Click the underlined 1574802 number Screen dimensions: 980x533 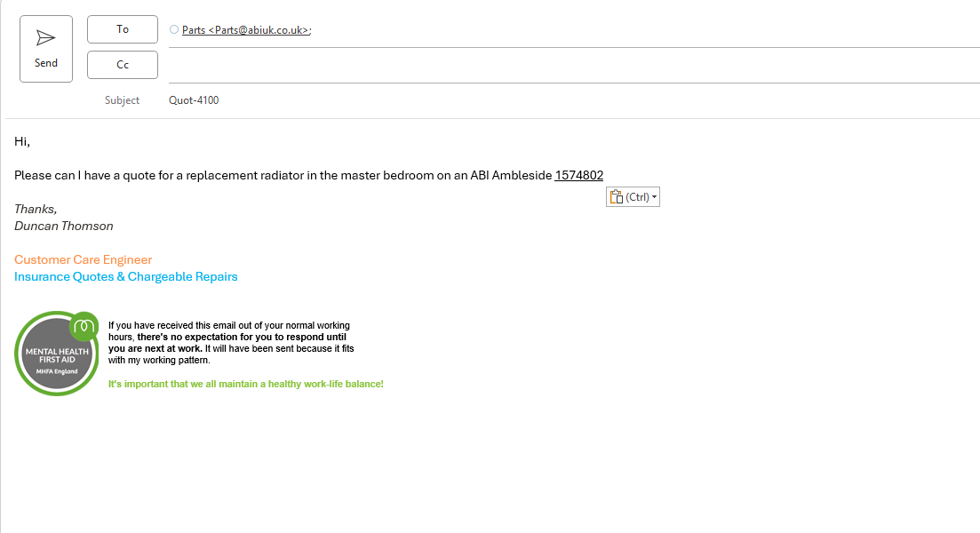click(x=578, y=176)
